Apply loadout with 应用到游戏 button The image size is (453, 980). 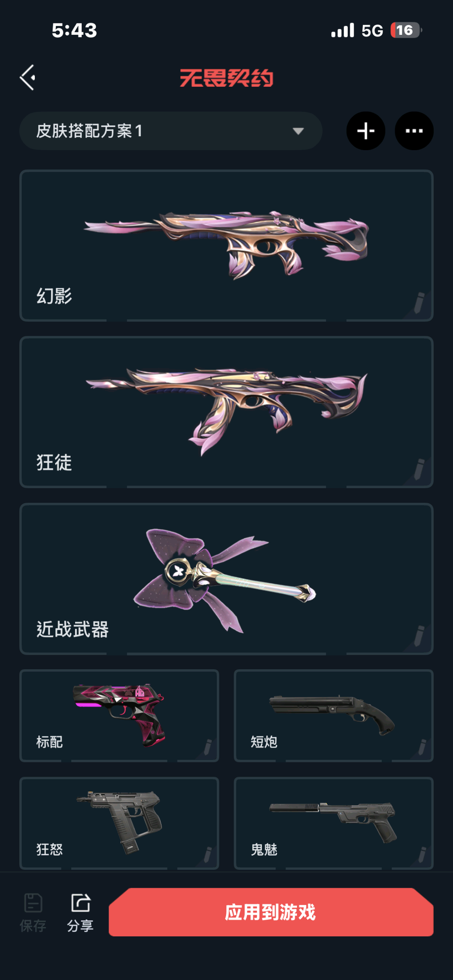(271, 912)
